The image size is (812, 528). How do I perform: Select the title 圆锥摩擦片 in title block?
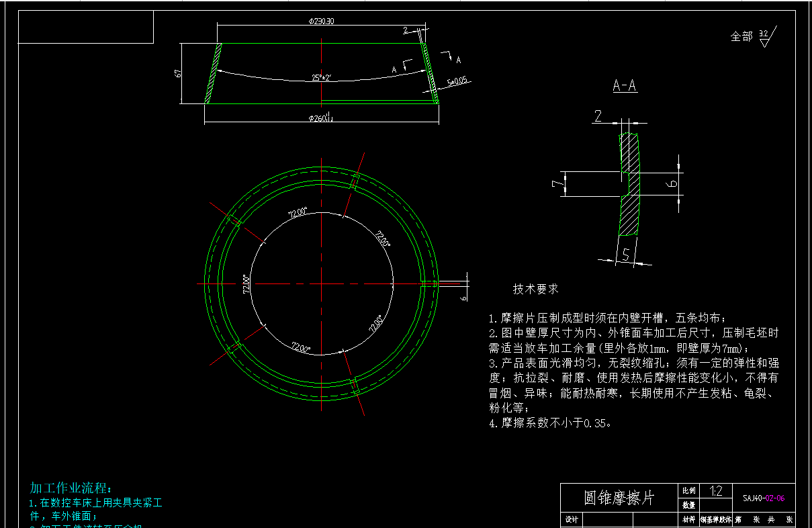[619, 498]
